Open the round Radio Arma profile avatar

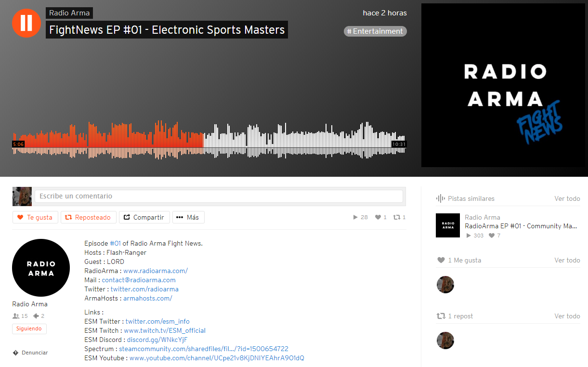pyautogui.click(x=41, y=268)
